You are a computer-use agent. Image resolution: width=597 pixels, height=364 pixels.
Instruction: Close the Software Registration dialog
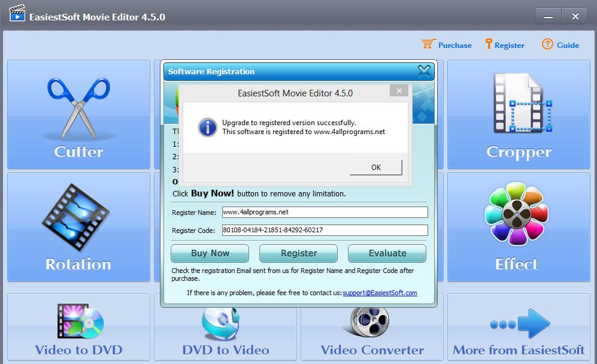[x=424, y=71]
